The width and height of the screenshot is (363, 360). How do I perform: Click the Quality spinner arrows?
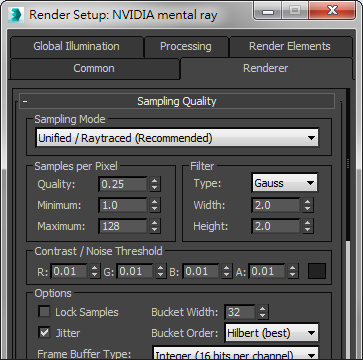point(154,184)
